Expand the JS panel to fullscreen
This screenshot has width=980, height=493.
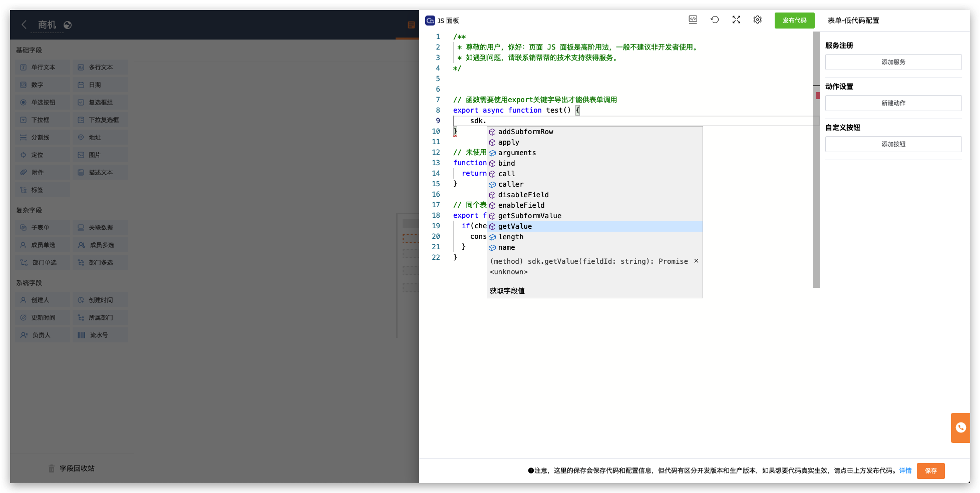coord(736,20)
